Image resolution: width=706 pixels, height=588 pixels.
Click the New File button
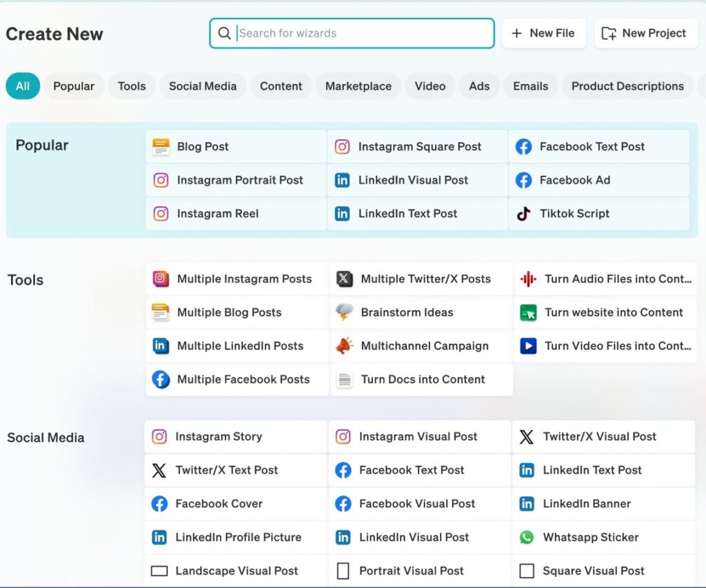pos(544,33)
